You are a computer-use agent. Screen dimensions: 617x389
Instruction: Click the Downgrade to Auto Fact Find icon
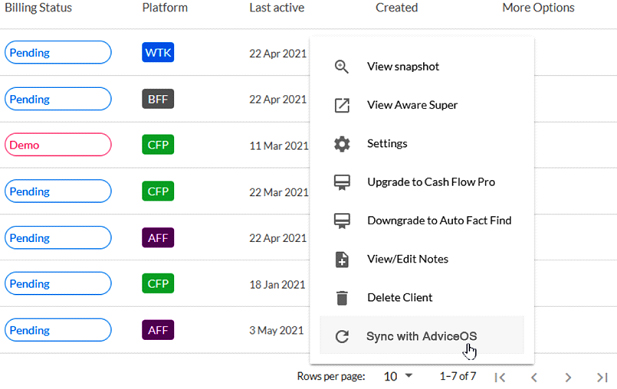[x=342, y=221]
